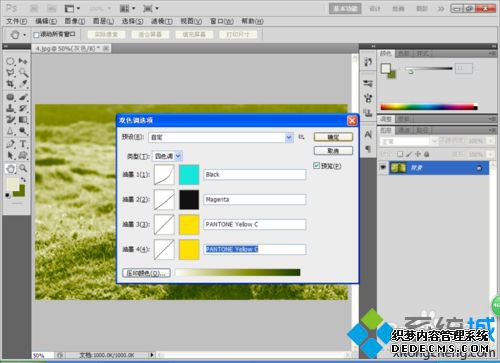
Task: Open the overprint colors button
Action: [x=146, y=273]
